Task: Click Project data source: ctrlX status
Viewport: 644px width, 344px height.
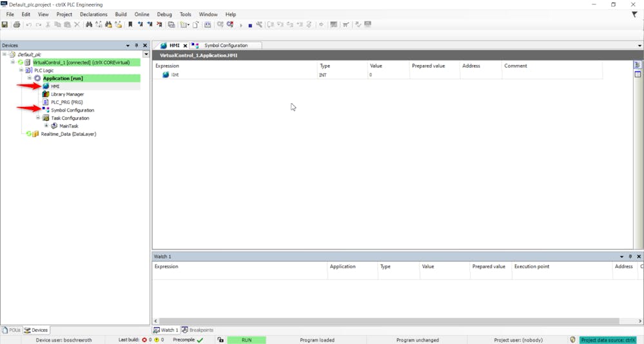Action: [x=609, y=340]
